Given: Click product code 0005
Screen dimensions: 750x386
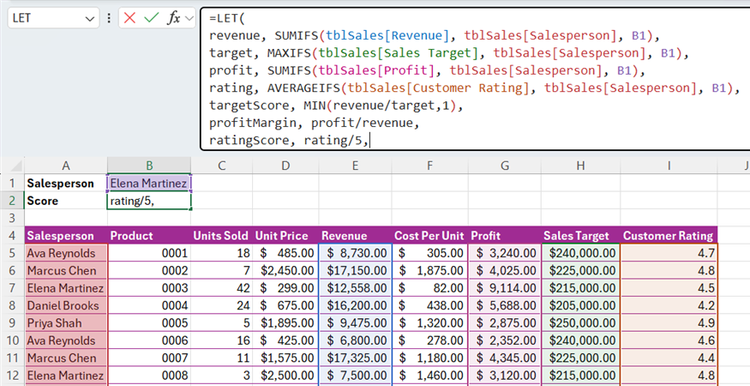Looking at the screenshot, I should click(149, 323).
